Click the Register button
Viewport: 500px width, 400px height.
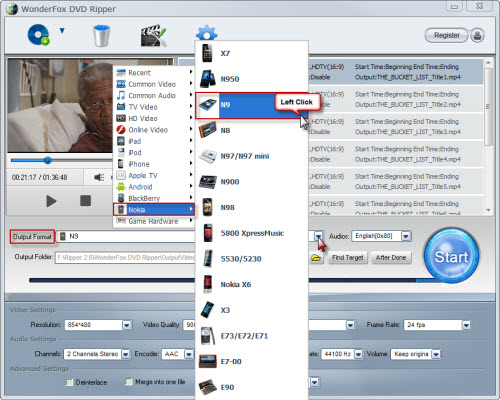pyautogui.click(x=446, y=35)
